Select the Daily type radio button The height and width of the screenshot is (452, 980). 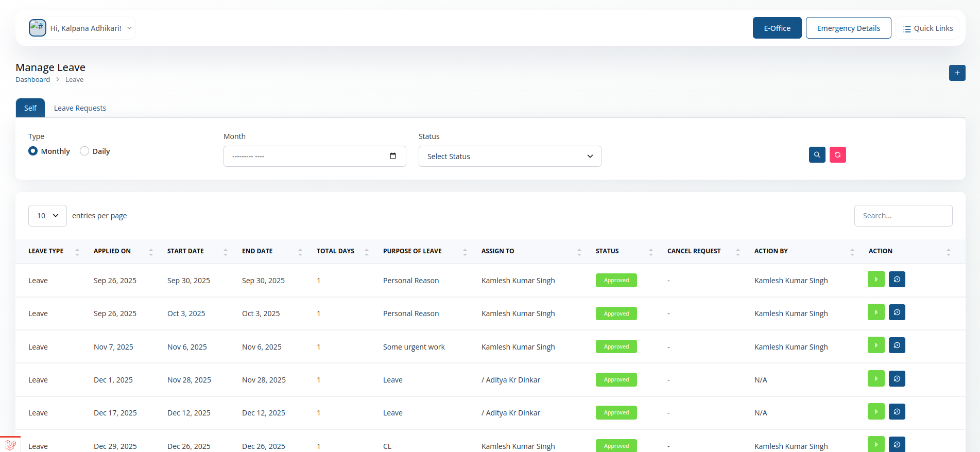pos(84,151)
